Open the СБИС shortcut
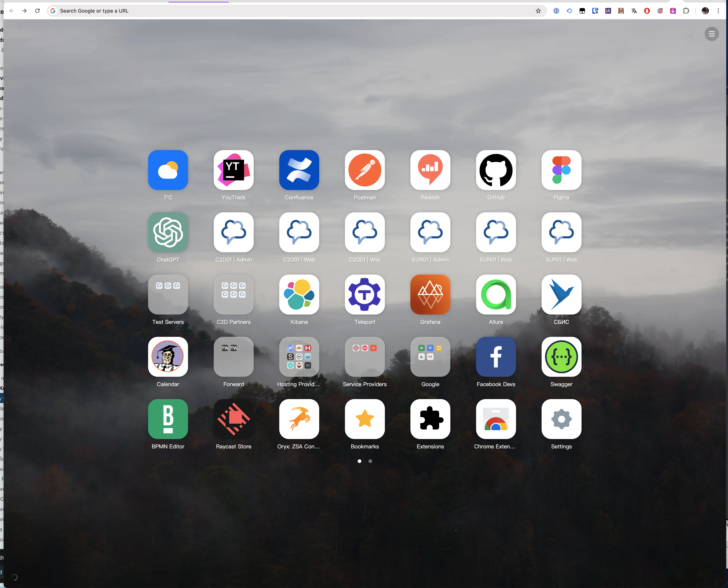 (x=561, y=294)
